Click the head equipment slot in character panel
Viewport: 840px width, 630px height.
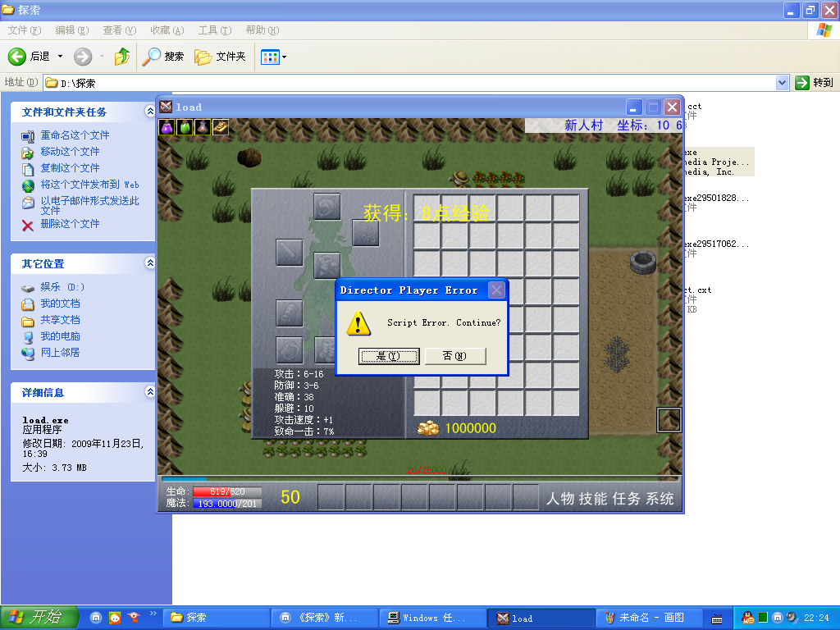pos(326,206)
